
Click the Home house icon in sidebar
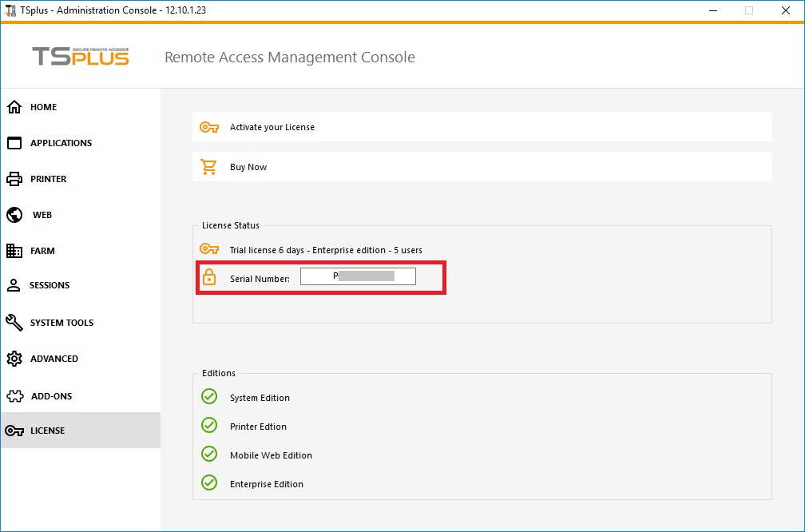(14, 107)
